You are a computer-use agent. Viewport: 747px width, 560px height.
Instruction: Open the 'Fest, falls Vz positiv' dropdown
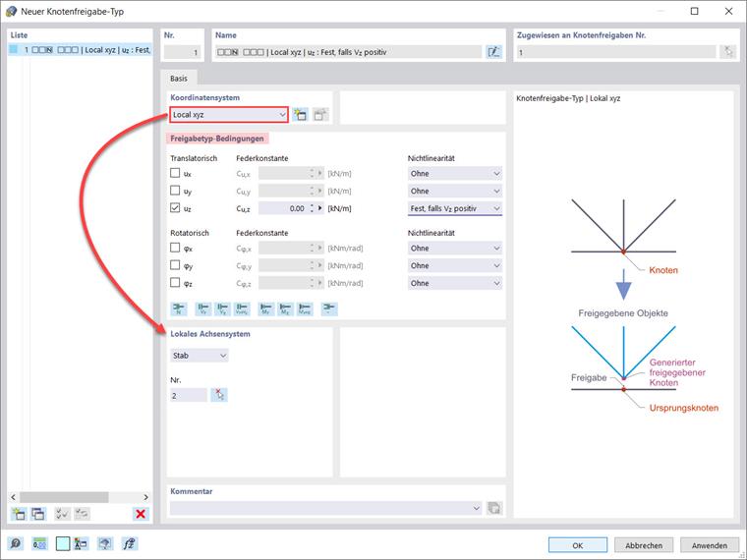454,208
